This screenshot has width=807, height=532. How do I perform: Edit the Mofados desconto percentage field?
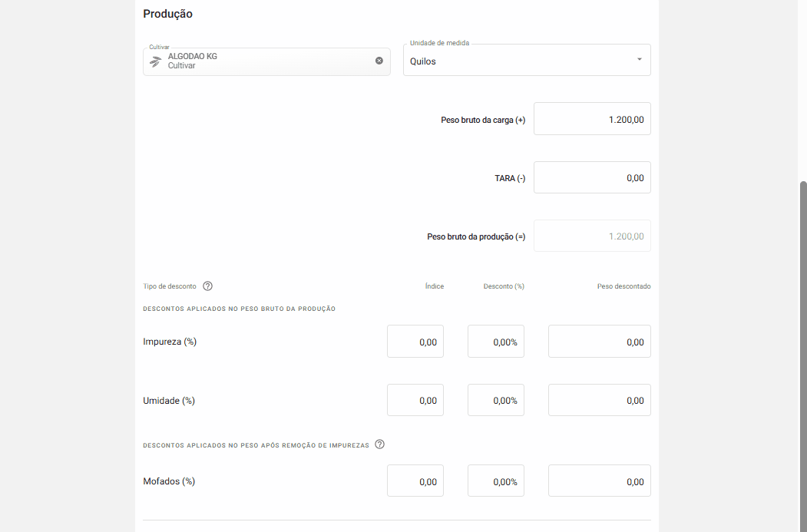[496, 481]
